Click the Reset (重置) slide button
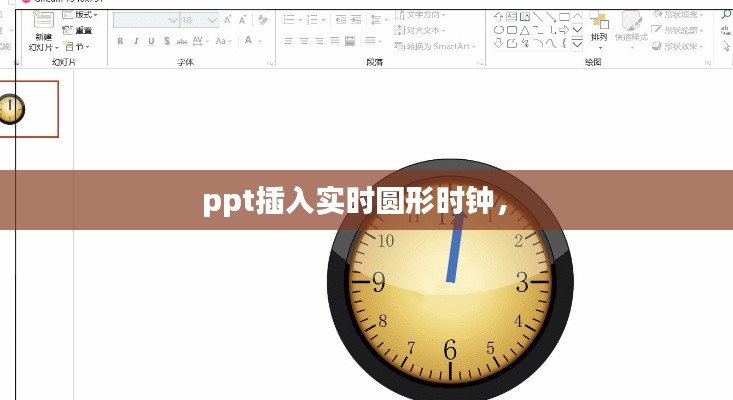This screenshot has height=400, width=733. pyautogui.click(x=82, y=30)
